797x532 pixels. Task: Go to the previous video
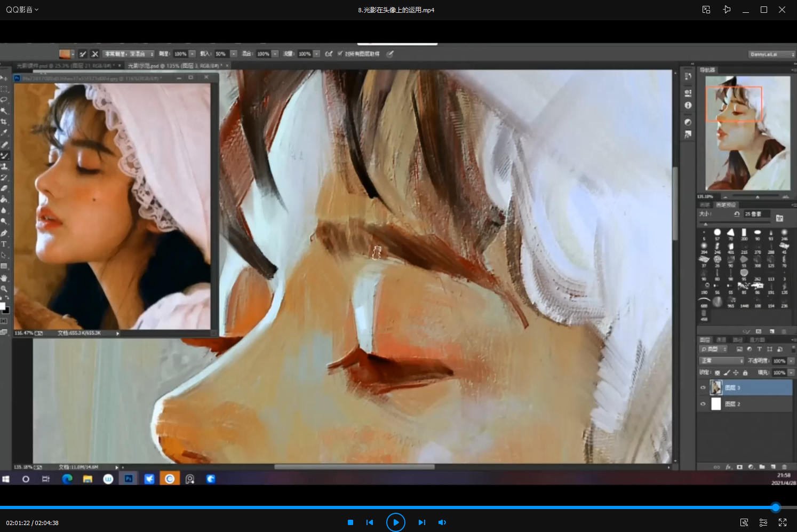(370, 522)
